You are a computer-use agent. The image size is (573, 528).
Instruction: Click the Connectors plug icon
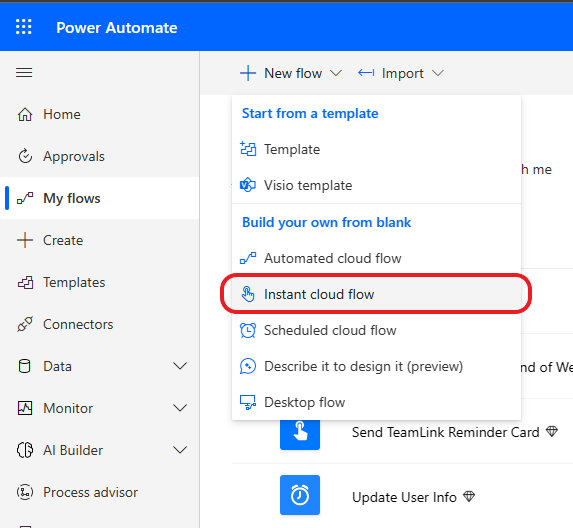click(25, 324)
